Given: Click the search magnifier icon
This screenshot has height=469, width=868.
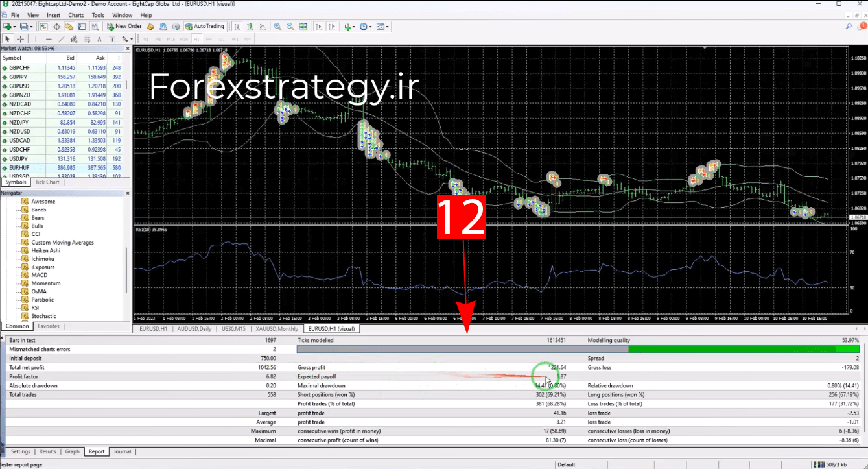Looking at the screenshot, I should pos(849,27).
